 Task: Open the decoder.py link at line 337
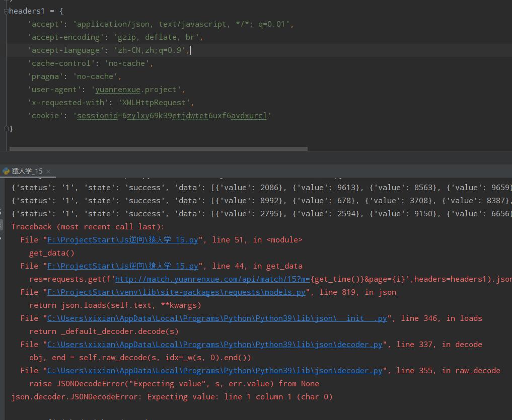[x=214, y=345]
